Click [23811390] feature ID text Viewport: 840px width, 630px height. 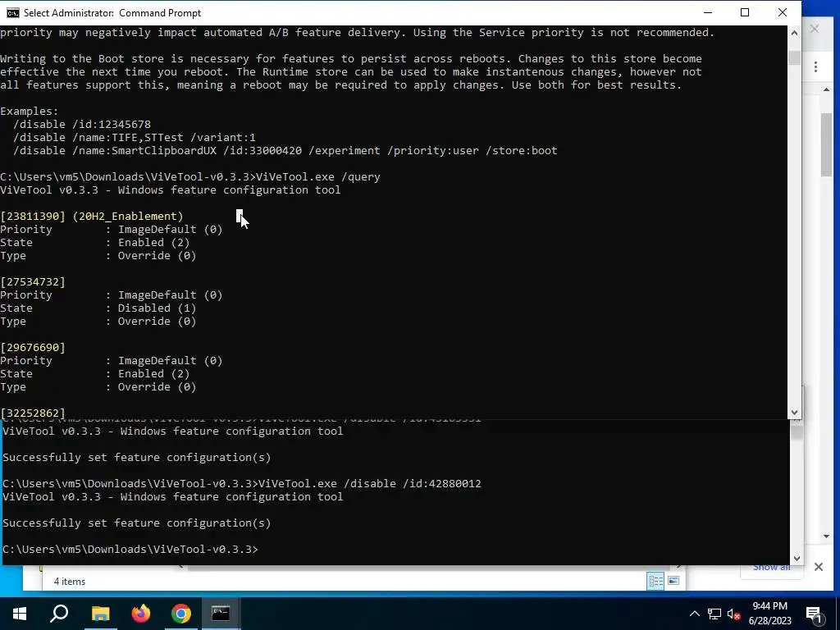33,216
